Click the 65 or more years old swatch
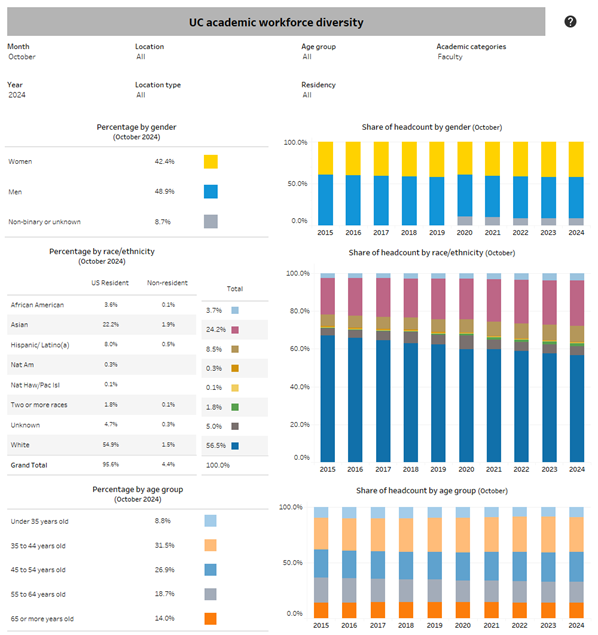Screen dimensions: 598x635 click(210, 619)
